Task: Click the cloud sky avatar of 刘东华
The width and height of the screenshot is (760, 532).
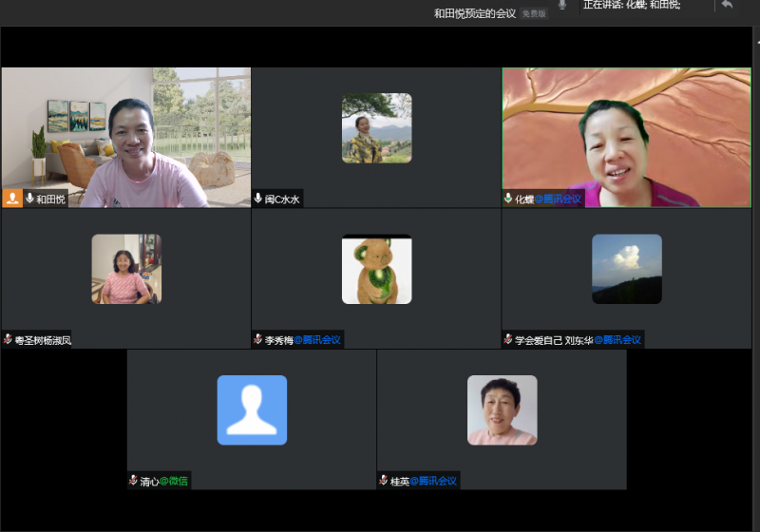Action: coord(626,269)
